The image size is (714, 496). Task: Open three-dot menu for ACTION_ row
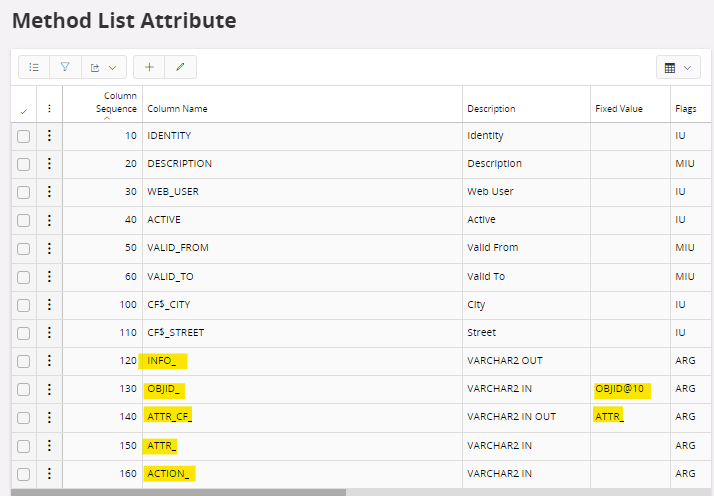pos(49,473)
